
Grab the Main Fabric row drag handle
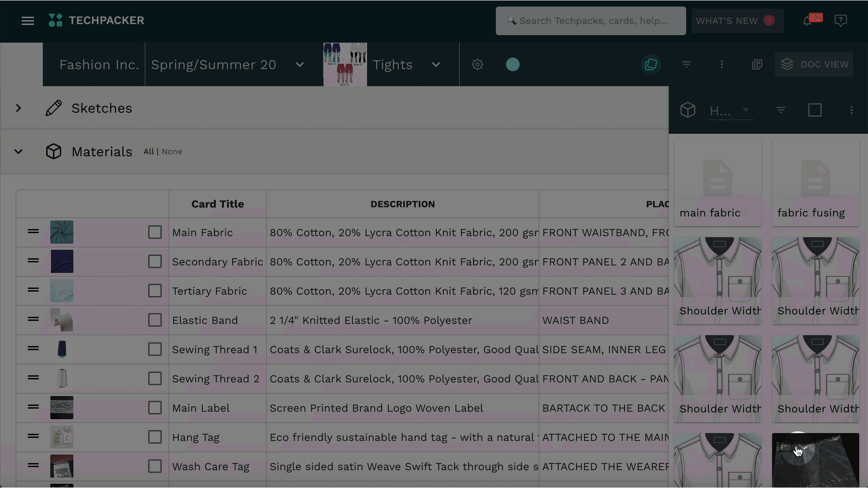[33, 231]
